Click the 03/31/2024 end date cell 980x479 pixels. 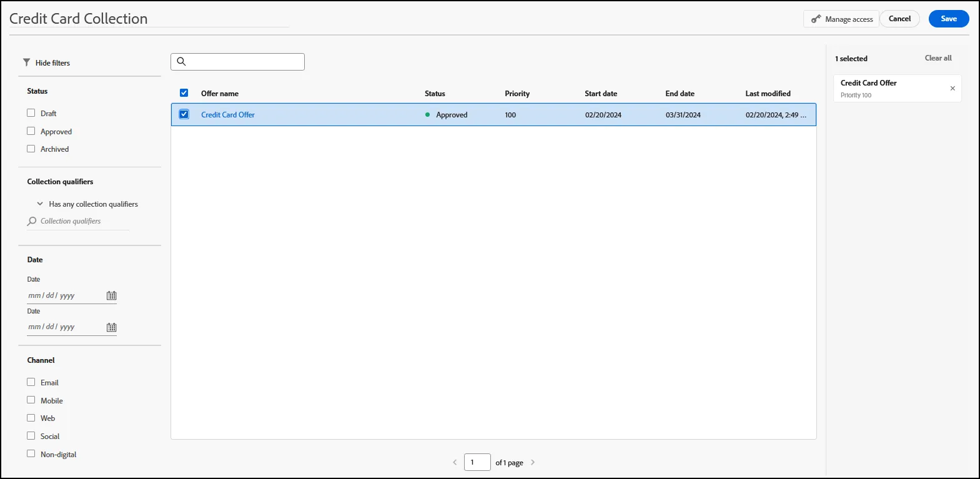click(x=683, y=115)
